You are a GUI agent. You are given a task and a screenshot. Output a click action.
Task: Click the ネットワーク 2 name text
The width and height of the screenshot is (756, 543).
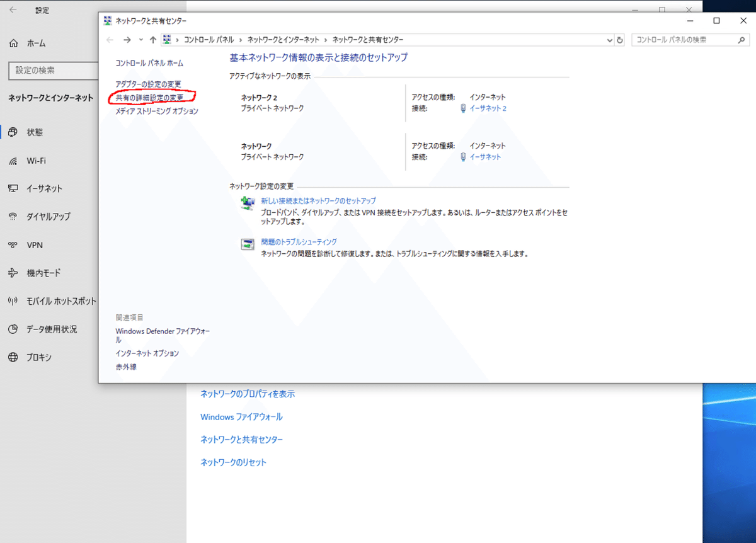[259, 98]
